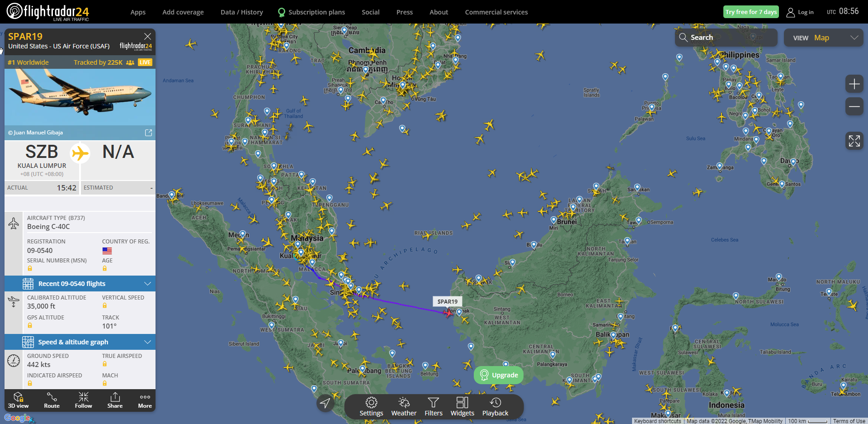The width and height of the screenshot is (868, 424).
Task: Open map Filters
Action: point(434,406)
